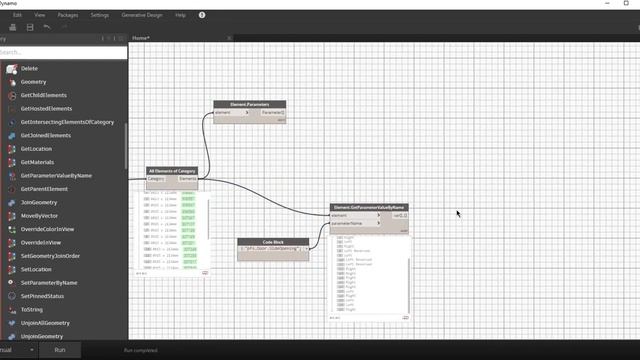Click the Run button
Screen dimensions: 640x360
click(60, 350)
